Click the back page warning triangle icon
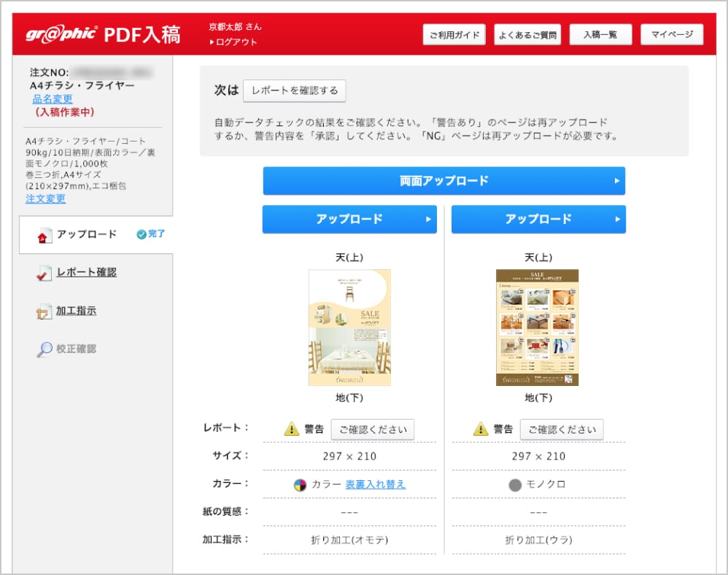Screen dimensions: 728x575 click(481, 429)
